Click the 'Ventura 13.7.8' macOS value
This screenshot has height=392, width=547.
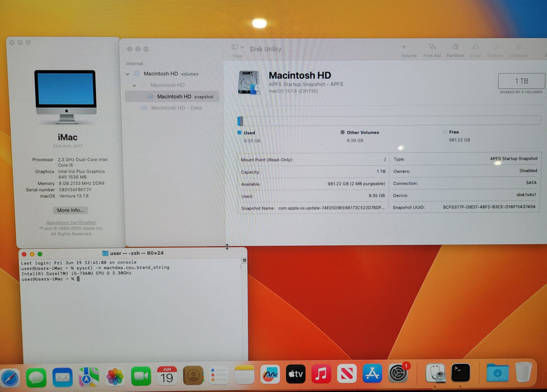coord(73,196)
